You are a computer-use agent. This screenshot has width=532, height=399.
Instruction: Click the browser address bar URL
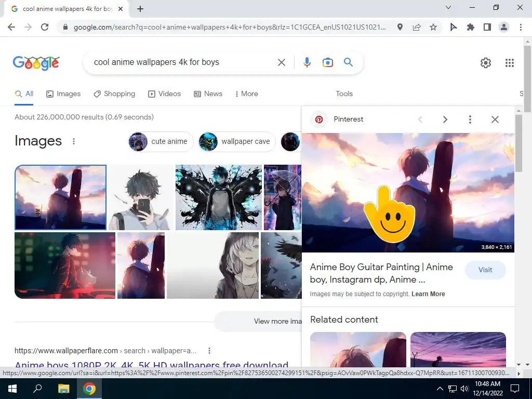point(229,27)
